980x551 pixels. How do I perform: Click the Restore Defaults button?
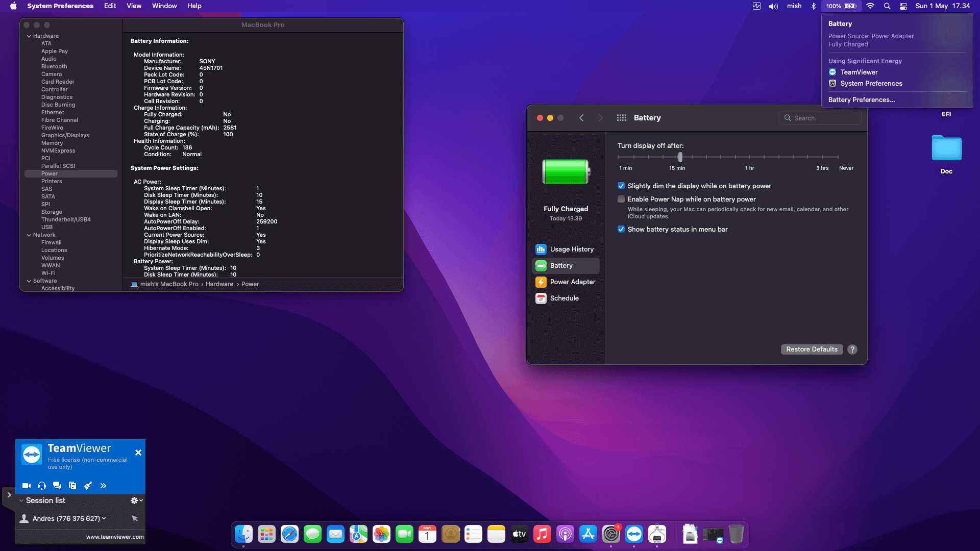812,349
